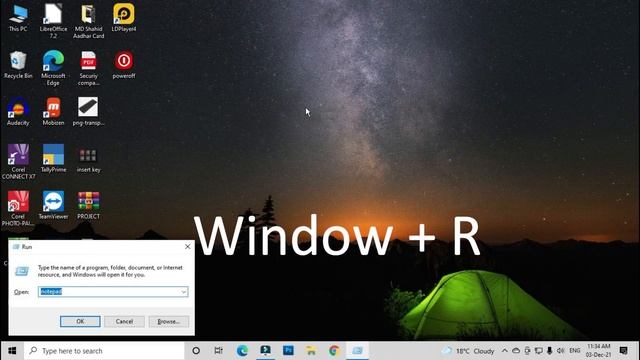Image resolution: width=640 pixels, height=360 pixels.
Task: Click OK in the Run dialog
Action: point(80,322)
